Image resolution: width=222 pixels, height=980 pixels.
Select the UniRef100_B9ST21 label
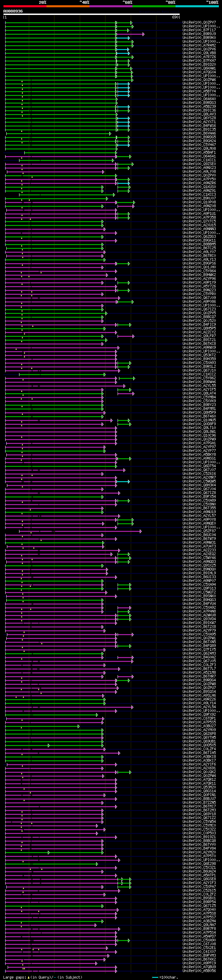(x=199, y=340)
